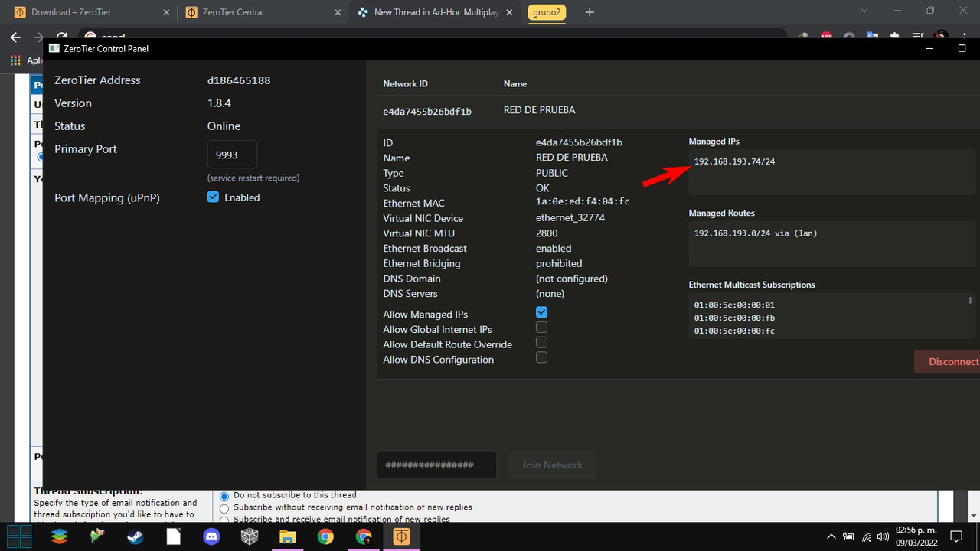This screenshot has width=980, height=551.
Task: Click the Wi-Fi network tray icon
Action: pyautogui.click(x=867, y=536)
